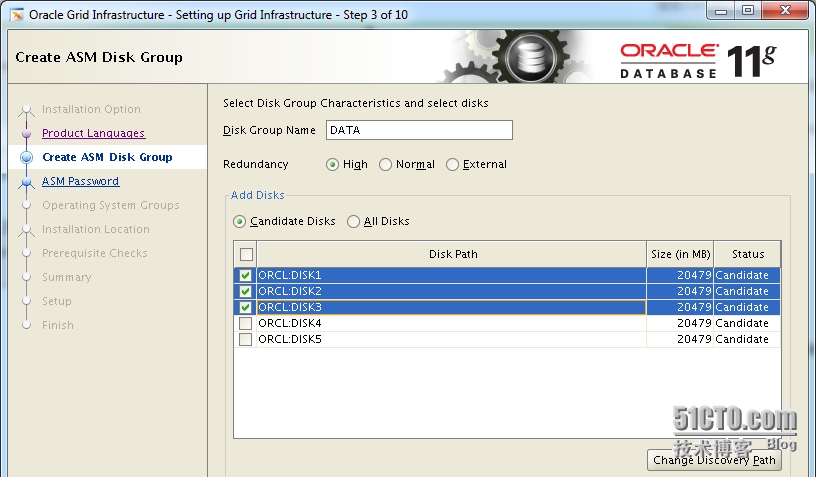816x477 pixels.
Task: Click the Disk Path column header
Action: [x=452, y=254]
